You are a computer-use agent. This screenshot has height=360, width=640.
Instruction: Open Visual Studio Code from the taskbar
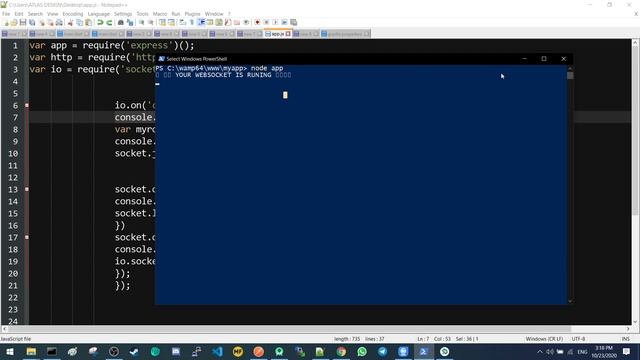(217, 351)
